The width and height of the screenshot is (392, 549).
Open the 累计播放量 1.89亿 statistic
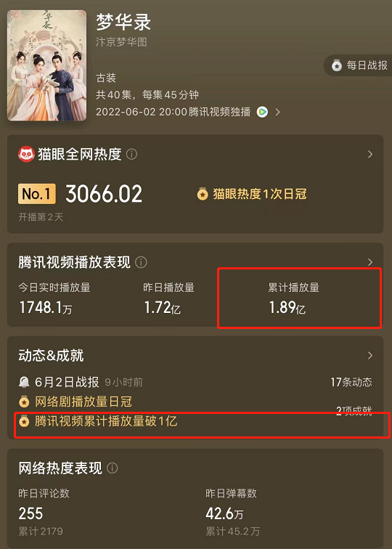pos(294,298)
